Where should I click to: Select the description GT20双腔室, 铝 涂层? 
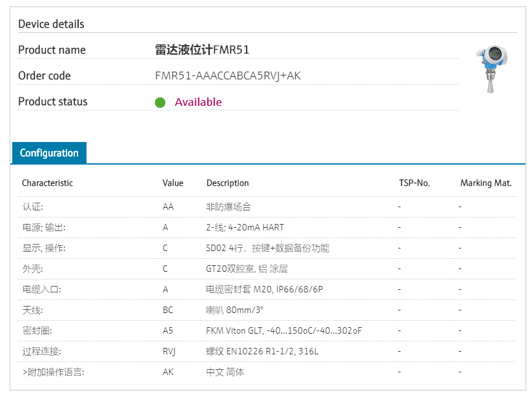247,269
